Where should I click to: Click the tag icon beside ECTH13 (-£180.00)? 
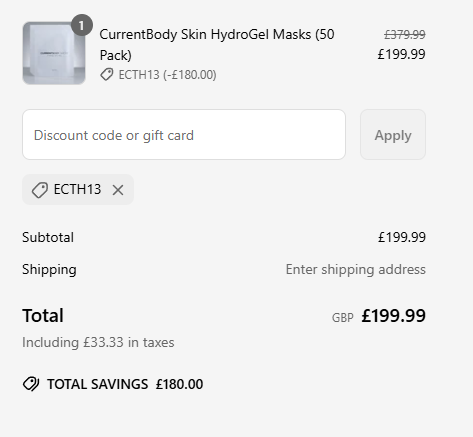[x=107, y=75]
